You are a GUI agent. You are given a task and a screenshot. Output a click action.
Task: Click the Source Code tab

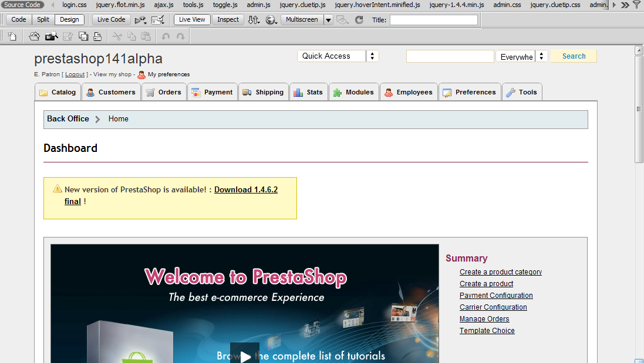(x=22, y=5)
